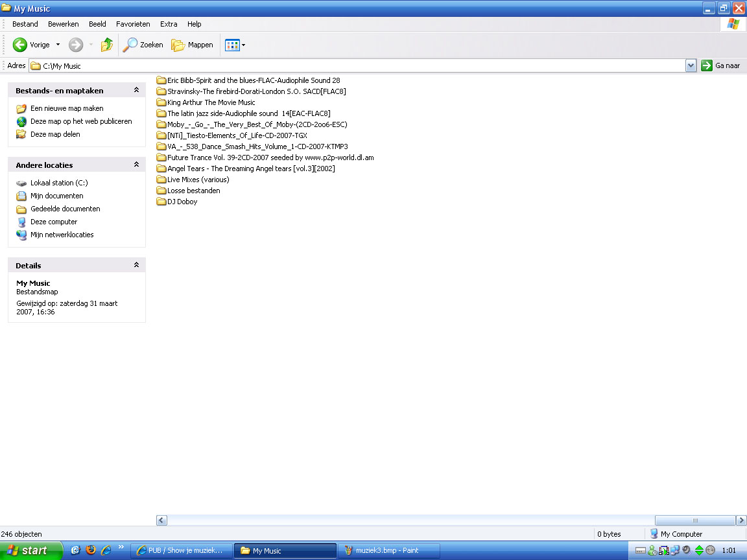747x560 pixels.
Task: Open Lokaal station (C:)
Action: (x=59, y=183)
